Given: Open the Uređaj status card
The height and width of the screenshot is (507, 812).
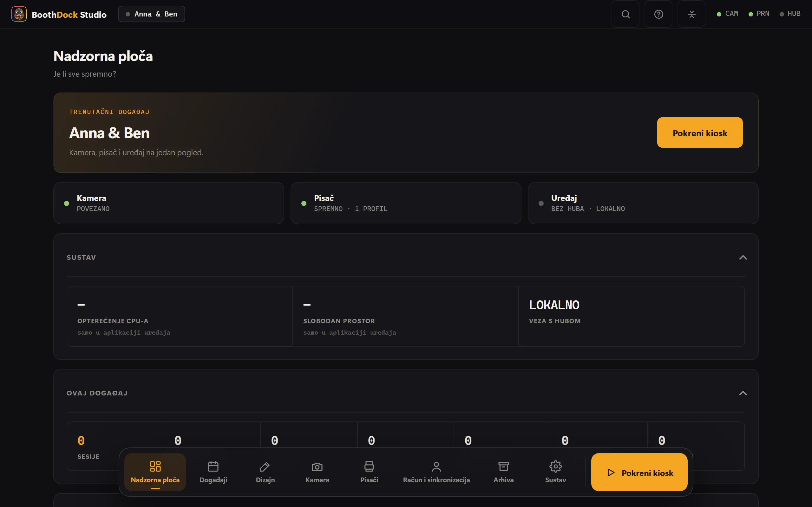Looking at the screenshot, I should pos(643,203).
